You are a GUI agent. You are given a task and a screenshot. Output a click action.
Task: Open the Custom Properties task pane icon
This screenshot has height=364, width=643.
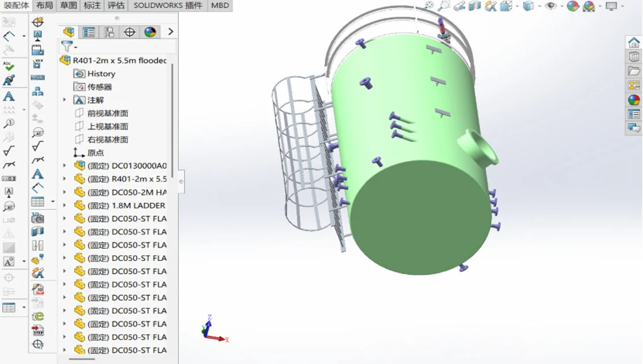click(x=634, y=114)
